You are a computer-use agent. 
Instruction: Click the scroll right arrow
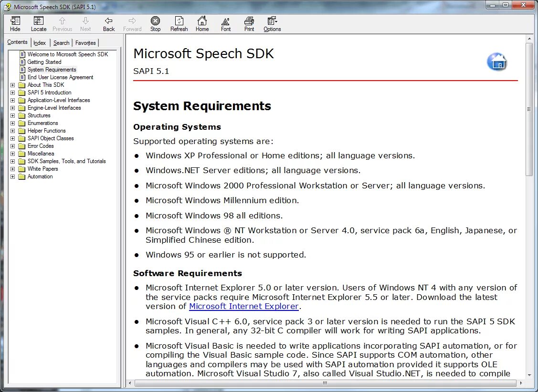(521, 383)
